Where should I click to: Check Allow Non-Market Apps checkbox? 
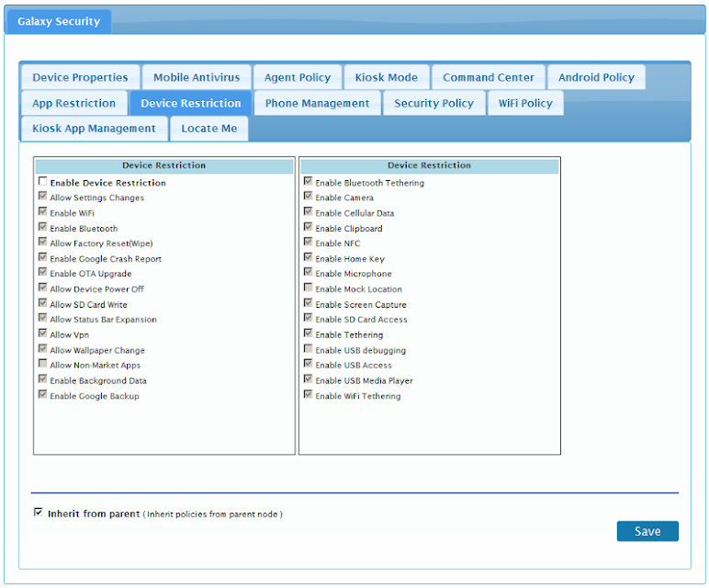click(43, 363)
